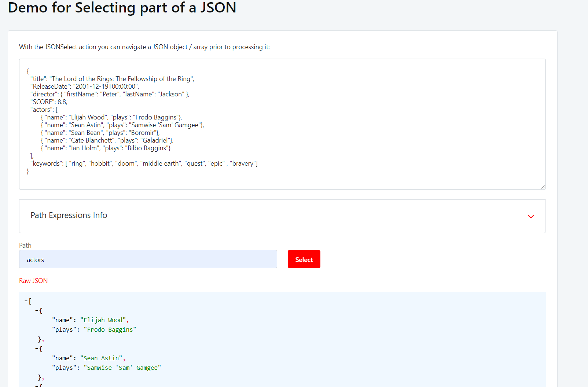588x387 pixels.
Task: Select the 'Samwise Sam Gamgee' value text
Action: 124,368
